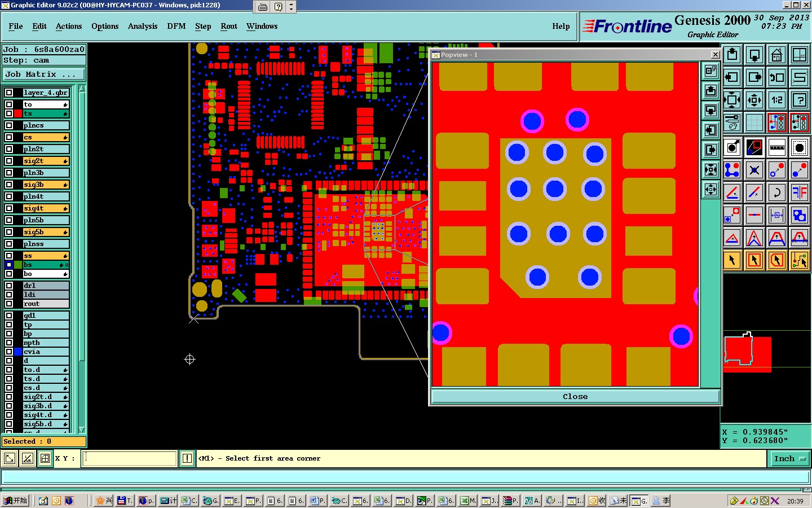Click the zoom in icon in main toolbar

pyautogui.click(x=732, y=100)
